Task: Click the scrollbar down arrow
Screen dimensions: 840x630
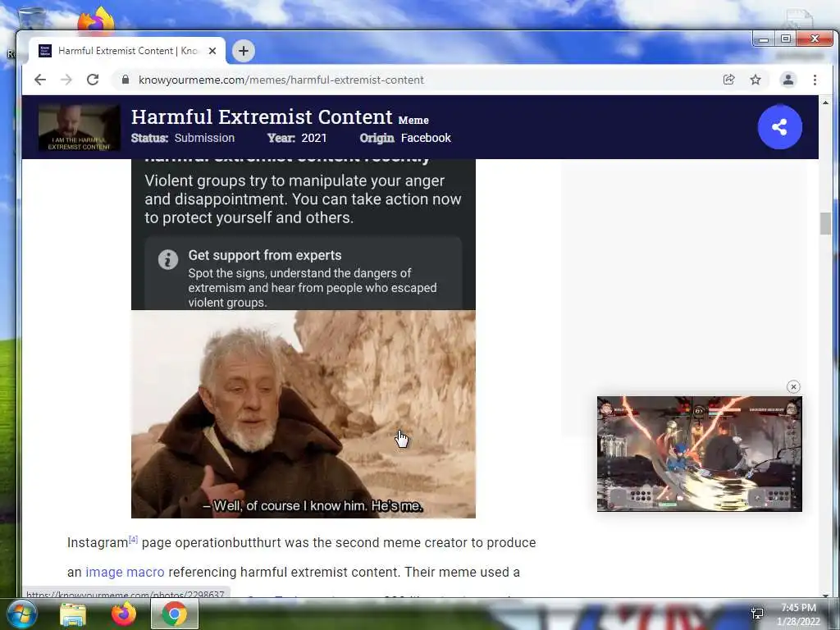Action: [825, 595]
